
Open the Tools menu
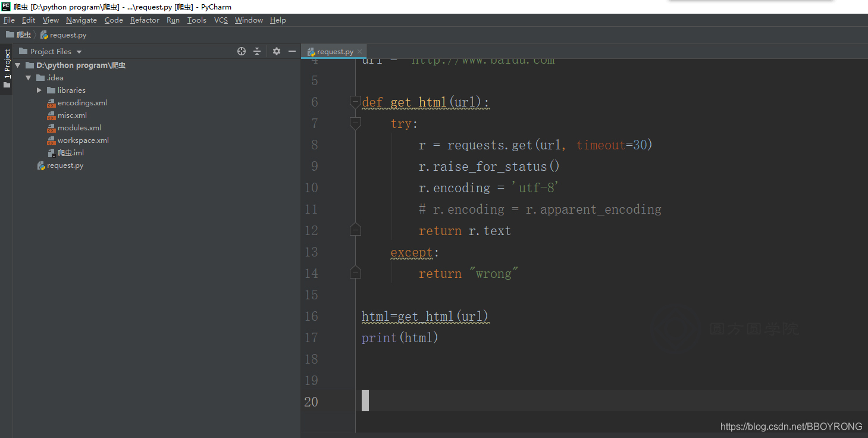pyautogui.click(x=196, y=20)
